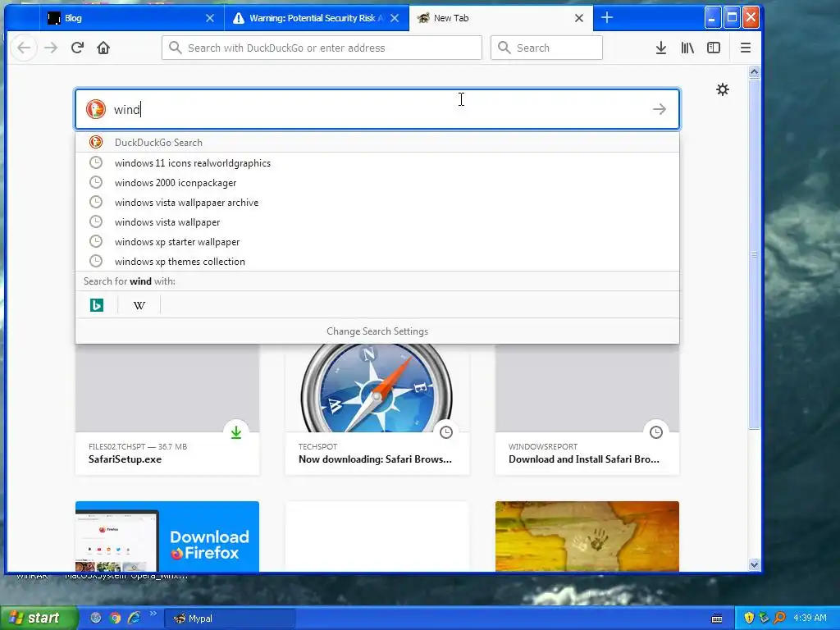Open the blank middle thumbnail card

click(x=377, y=536)
